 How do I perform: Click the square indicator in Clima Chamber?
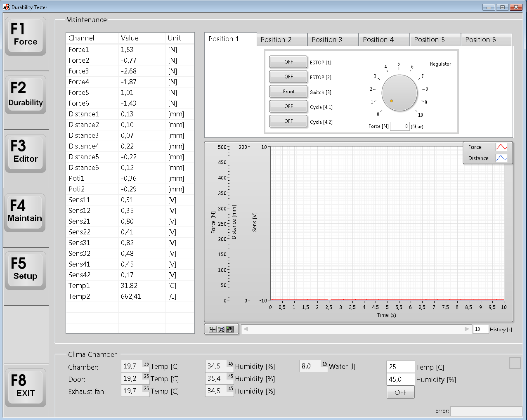(515, 363)
